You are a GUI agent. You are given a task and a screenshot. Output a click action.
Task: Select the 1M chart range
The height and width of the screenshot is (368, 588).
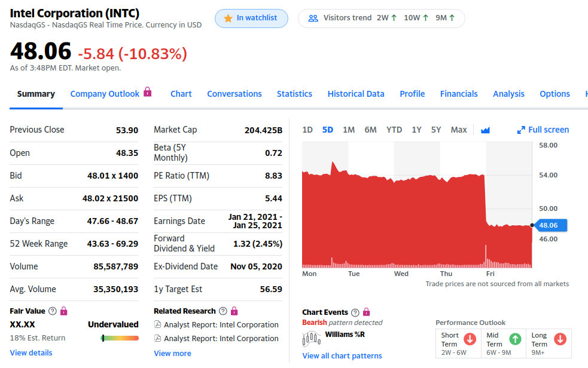pyautogui.click(x=349, y=130)
